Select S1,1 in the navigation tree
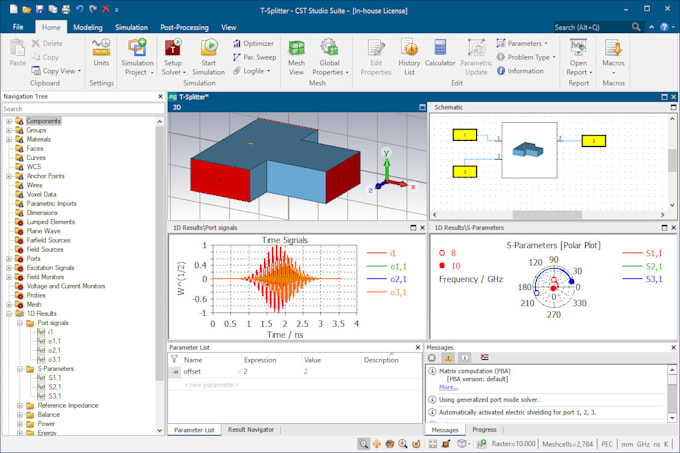 pyautogui.click(x=55, y=378)
